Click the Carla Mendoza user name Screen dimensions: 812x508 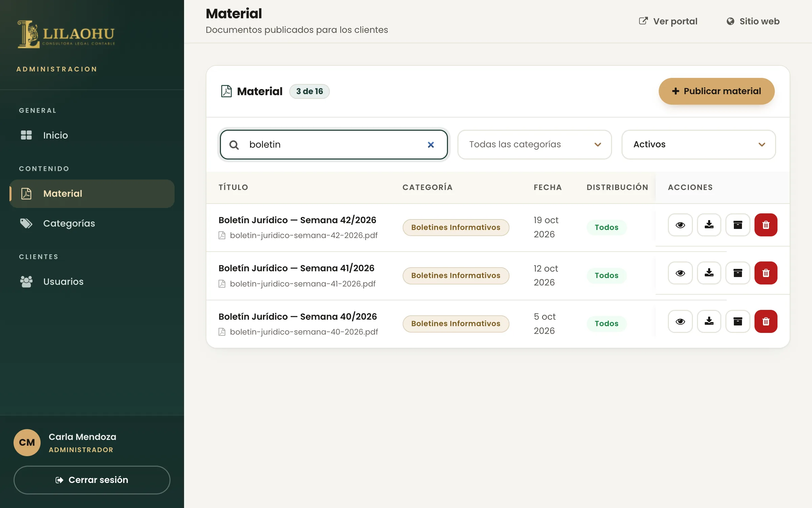83,437
